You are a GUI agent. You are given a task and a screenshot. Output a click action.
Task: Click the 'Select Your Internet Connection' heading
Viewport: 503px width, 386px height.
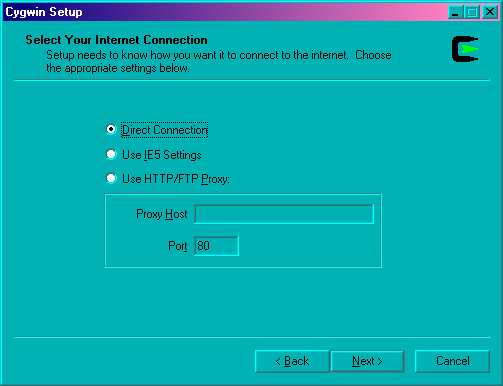pyautogui.click(x=116, y=40)
